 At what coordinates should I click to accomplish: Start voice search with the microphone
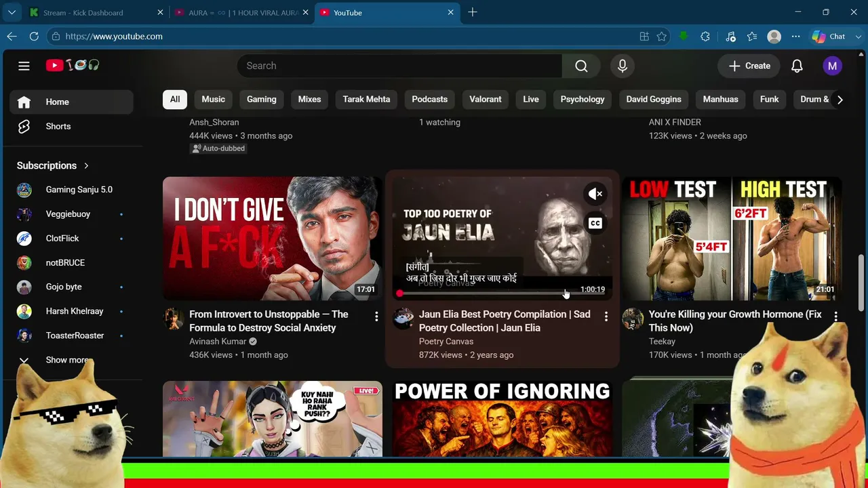(623, 66)
